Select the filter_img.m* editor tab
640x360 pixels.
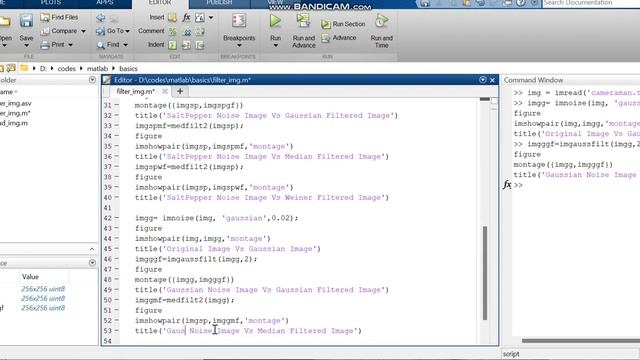click(x=136, y=91)
